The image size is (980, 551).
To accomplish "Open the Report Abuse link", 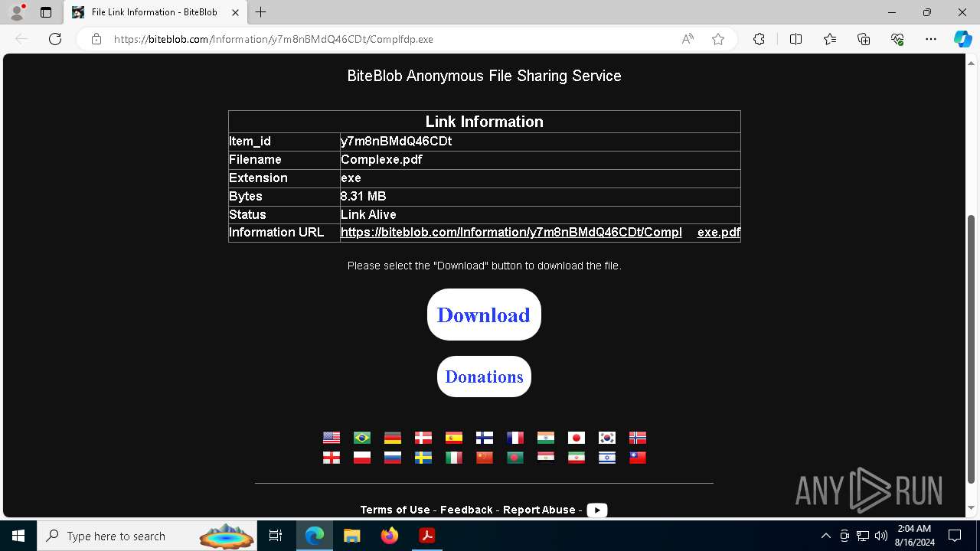I will pyautogui.click(x=539, y=510).
